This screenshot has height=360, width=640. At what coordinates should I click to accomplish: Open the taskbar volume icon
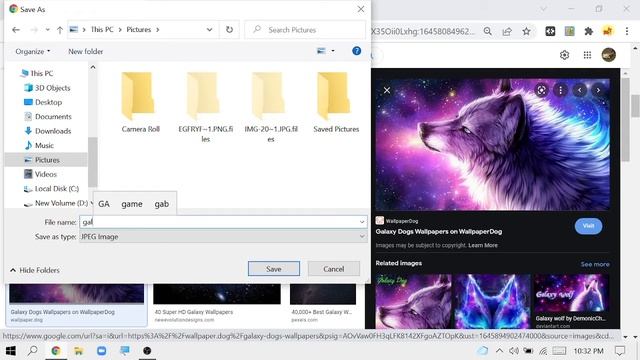coord(514,351)
